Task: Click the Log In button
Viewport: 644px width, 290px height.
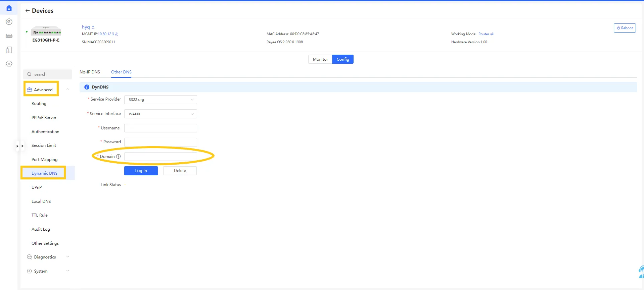Action: tap(141, 171)
